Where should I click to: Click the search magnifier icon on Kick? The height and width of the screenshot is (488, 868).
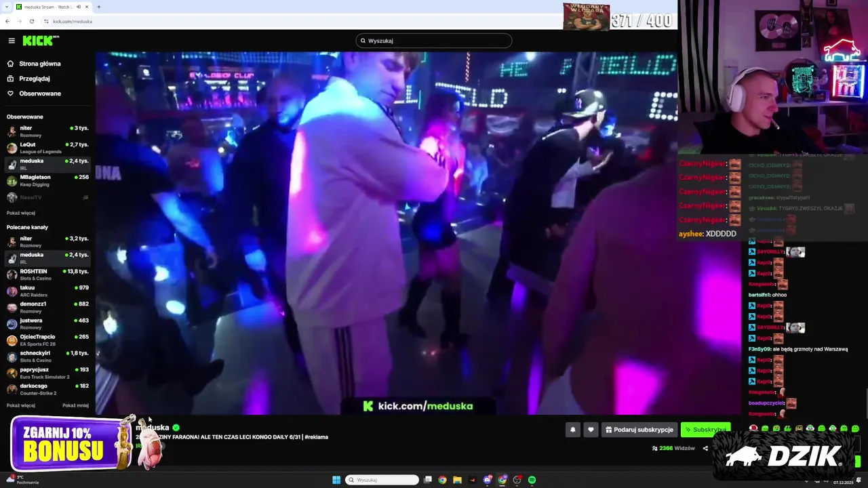coord(363,41)
